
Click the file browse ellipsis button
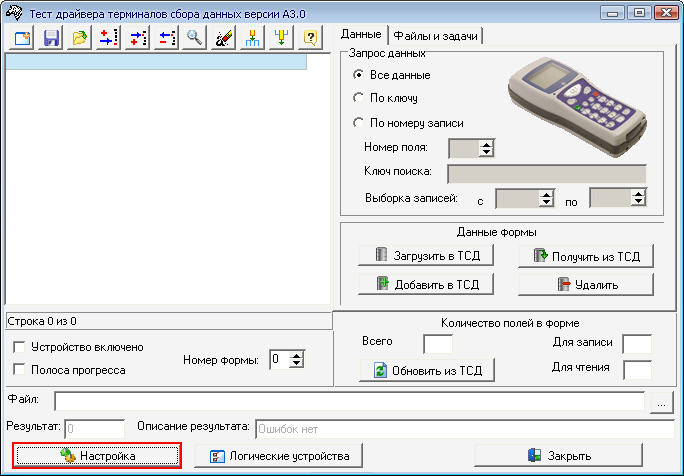tap(661, 402)
